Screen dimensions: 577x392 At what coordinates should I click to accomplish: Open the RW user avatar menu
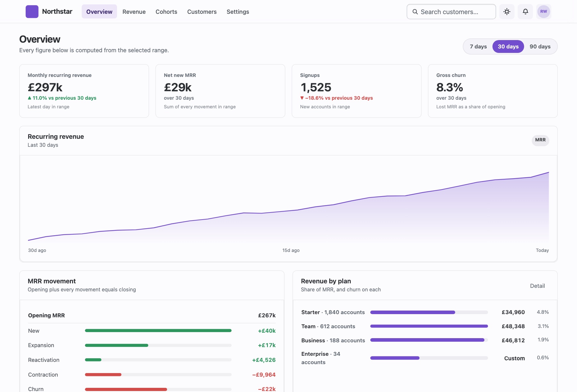544,12
